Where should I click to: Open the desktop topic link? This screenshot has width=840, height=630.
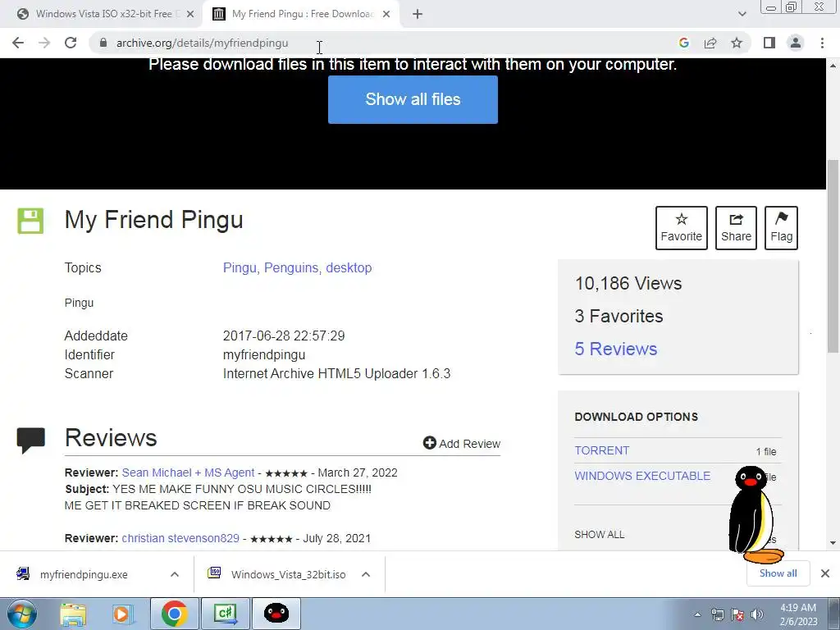pos(349,268)
